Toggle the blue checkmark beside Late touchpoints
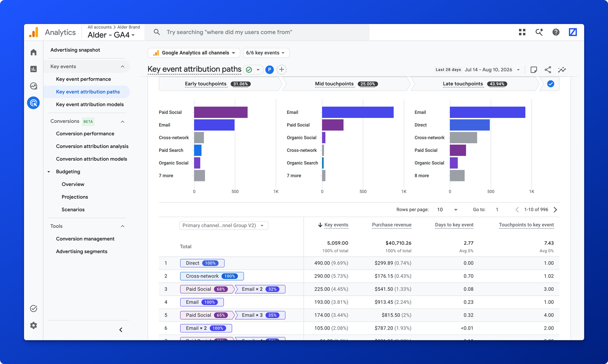This screenshot has width=608, height=364. (x=551, y=84)
